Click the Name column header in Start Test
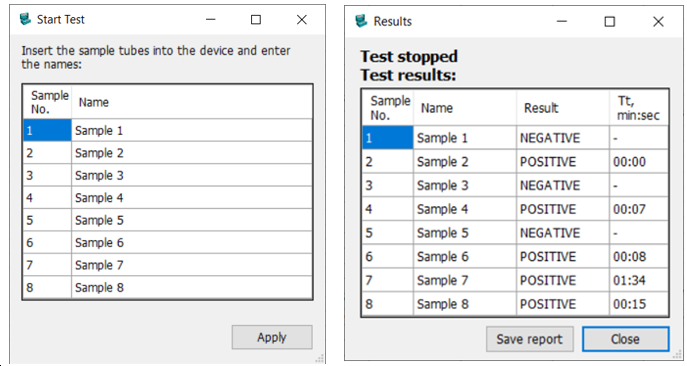The width and height of the screenshot is (687, 366). [192, 102]
